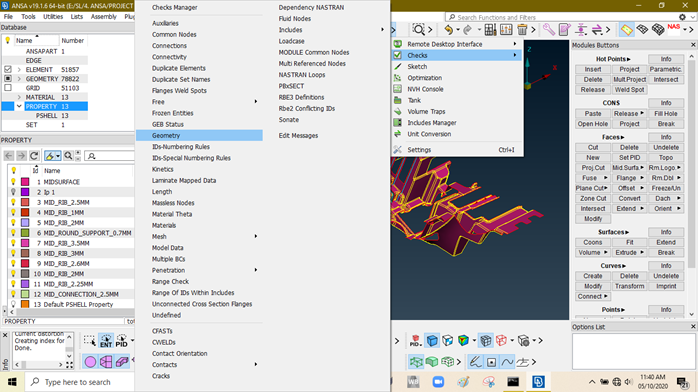Click the zoom-window magnifier in the top toolbar
This screenshot has height=392, width=698.
click(x=418, y=30)
